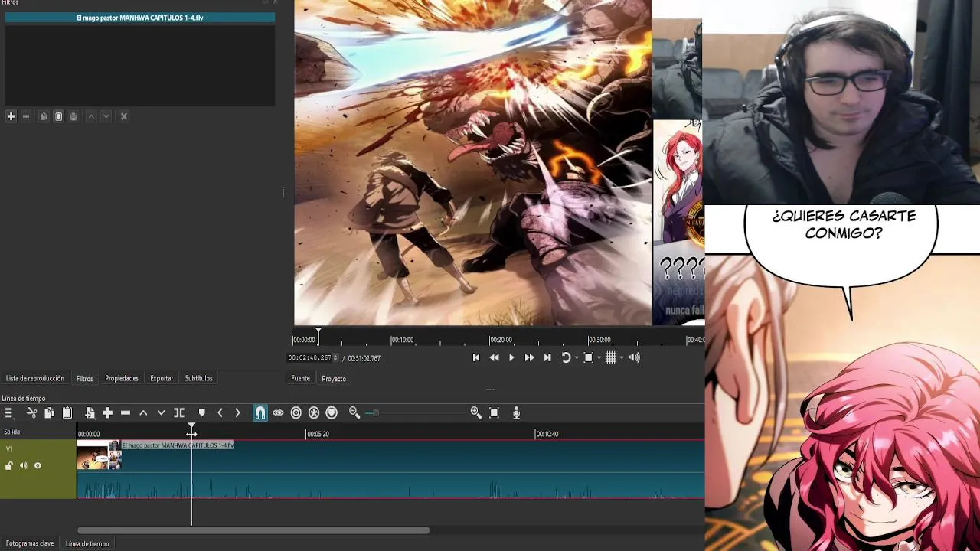Open the Propiedades tab
The width and height of the screenshot is (980, 551).
[x=122, y=378]
